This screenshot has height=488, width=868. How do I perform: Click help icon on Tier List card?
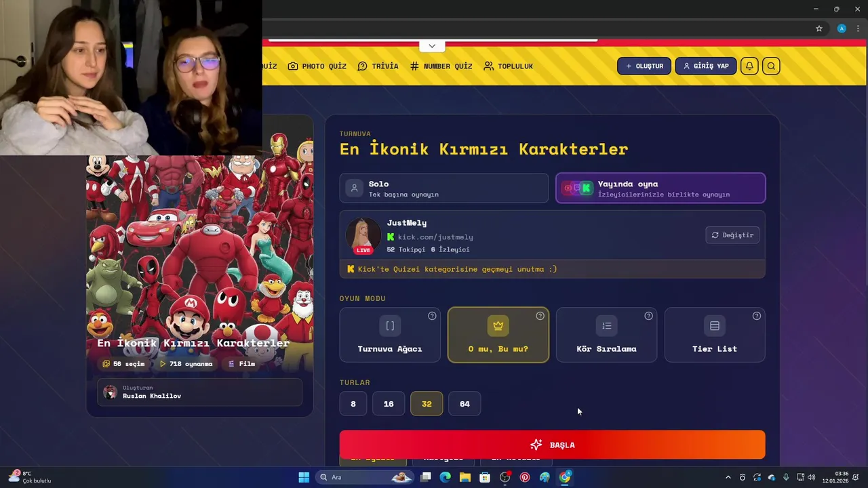pos(757,316)
